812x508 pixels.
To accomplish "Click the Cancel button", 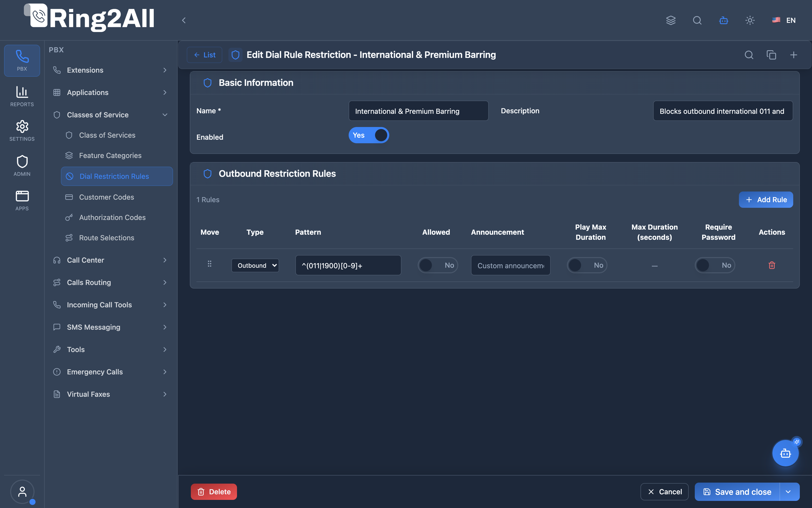I will [x=664, y=491].
